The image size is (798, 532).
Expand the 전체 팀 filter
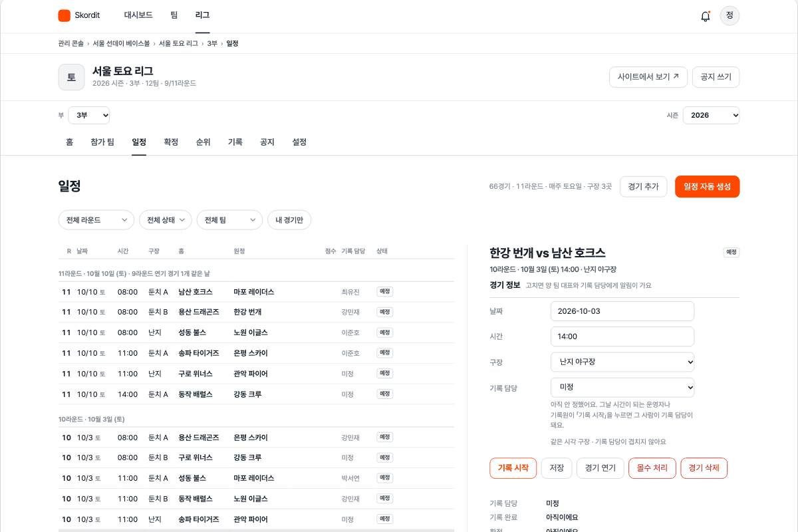pos(230,220)
